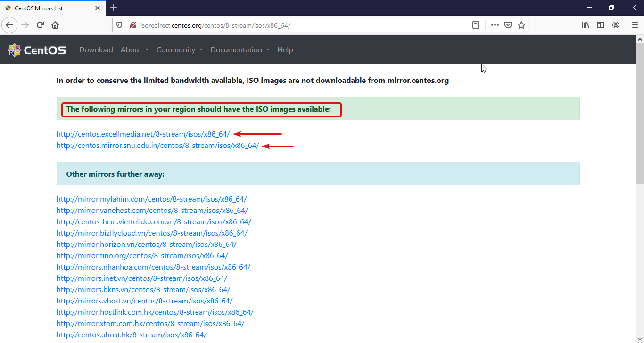Viewport: 644px width, 343px height.
Task: Open the mirrors.bkns.vn mirror link
Action: (x=143, y=289)
